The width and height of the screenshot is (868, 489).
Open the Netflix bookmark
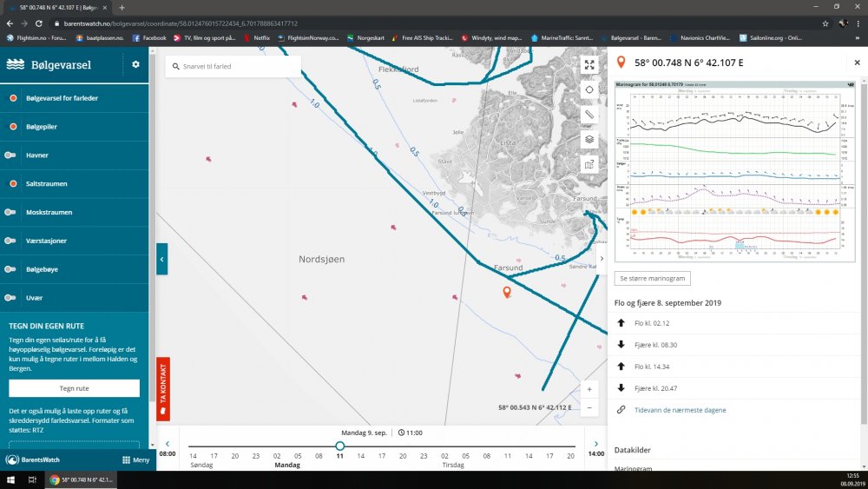pos(257,38)
